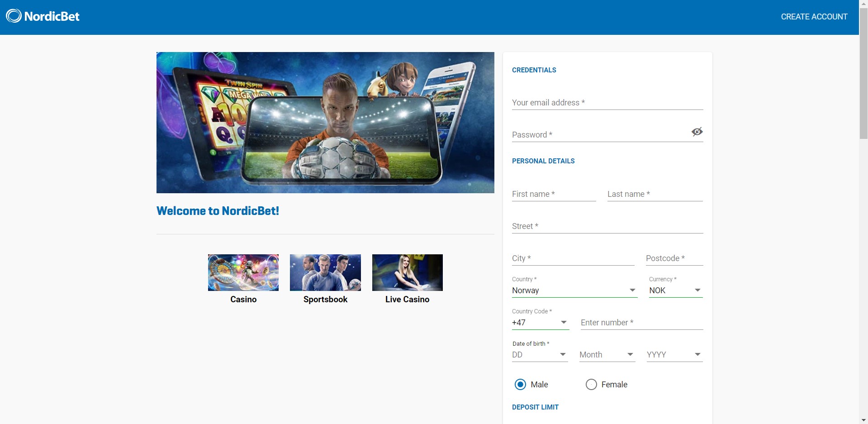This screenshot has height=424, width=868.
Task: Select the Female radio button
Action: point(591,384)
